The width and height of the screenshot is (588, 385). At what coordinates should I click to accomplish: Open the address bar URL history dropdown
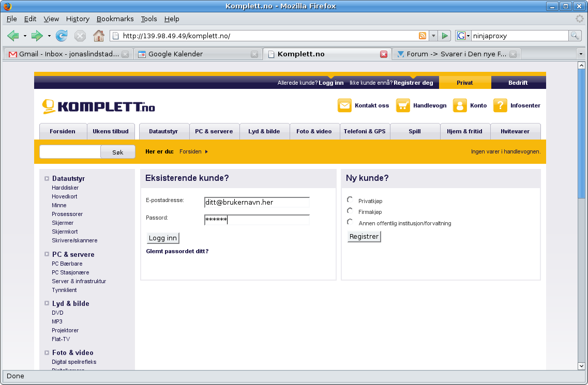click(433, 36)
